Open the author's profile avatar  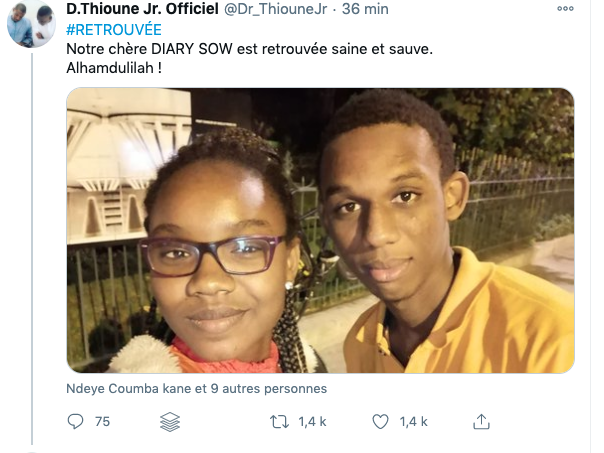[x=30, y=24]
